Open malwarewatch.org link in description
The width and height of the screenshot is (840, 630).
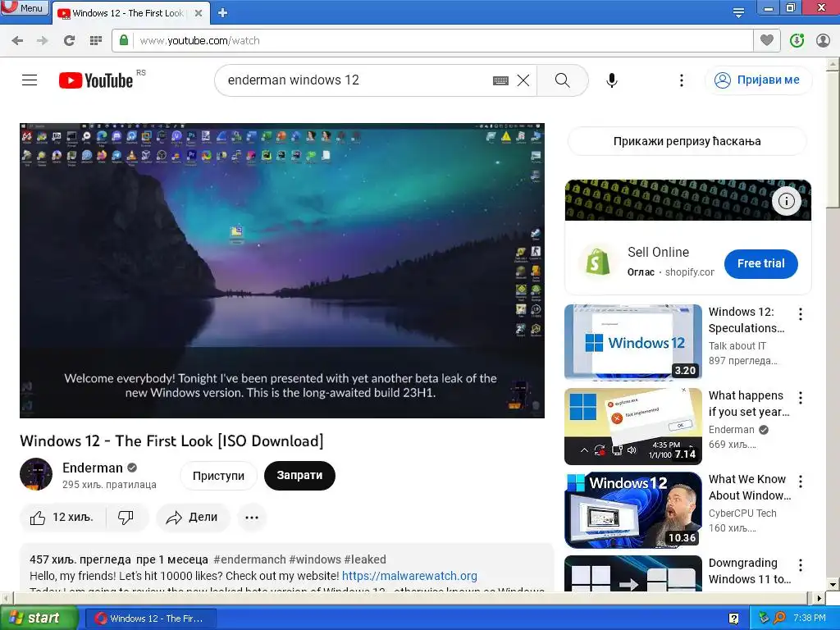click(x=409, y=576)
